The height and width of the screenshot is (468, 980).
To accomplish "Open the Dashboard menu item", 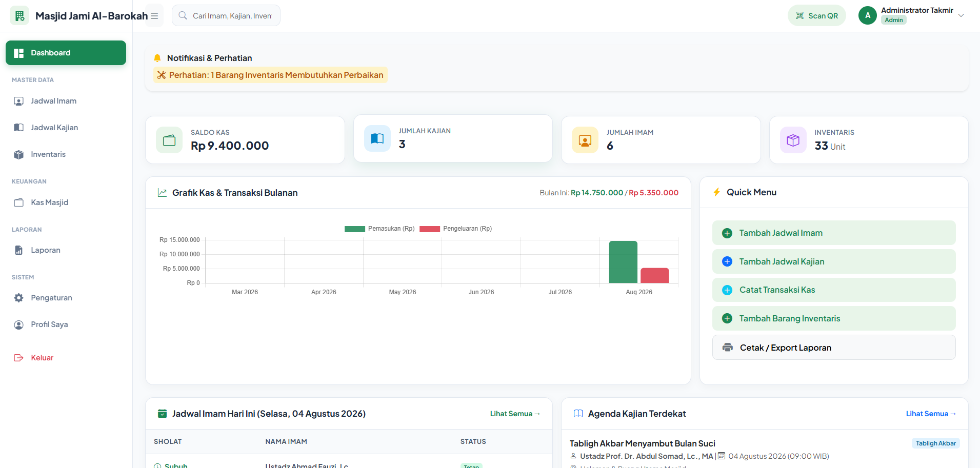I will pos(66,53).
